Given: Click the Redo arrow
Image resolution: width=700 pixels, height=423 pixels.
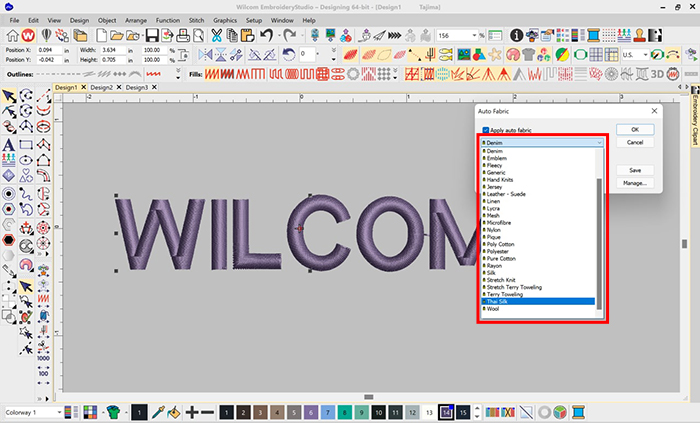Looking at the screenshot, I should click(290, 35).
